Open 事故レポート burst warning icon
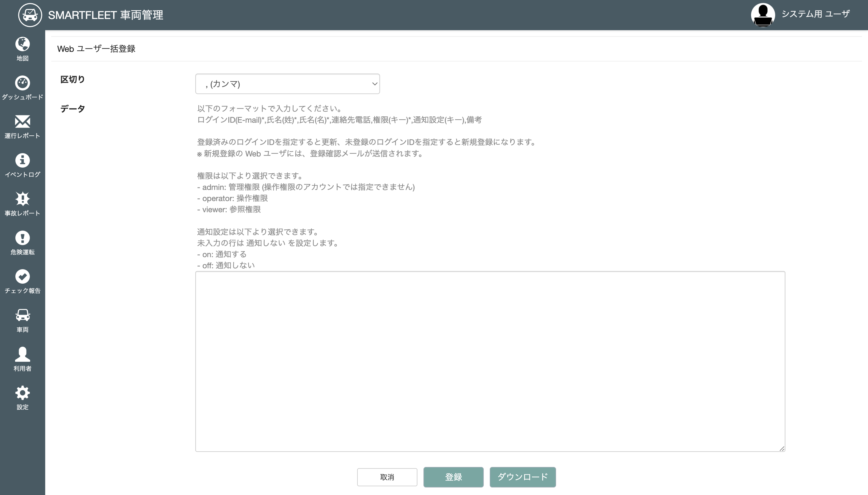 [x=22, y=199]
